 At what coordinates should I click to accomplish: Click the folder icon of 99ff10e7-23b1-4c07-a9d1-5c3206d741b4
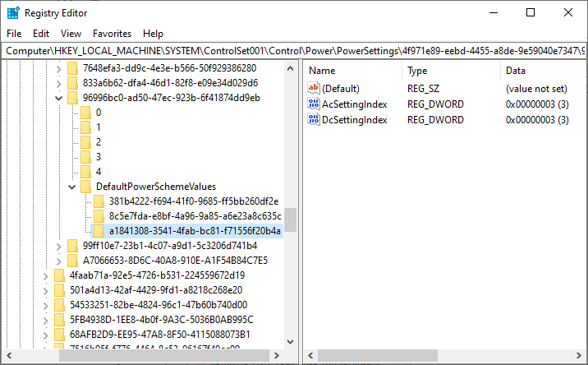pos(72,246)
